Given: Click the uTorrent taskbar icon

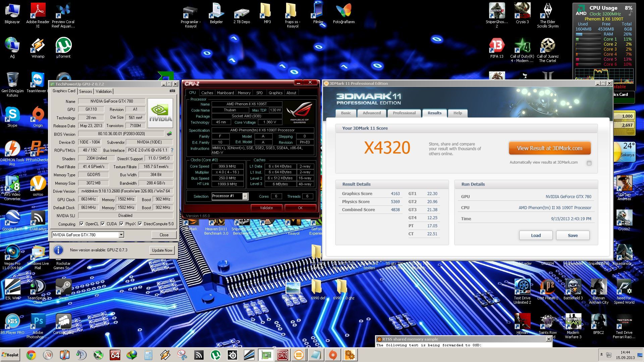Looking at the screenshot, I should [215, 355].
